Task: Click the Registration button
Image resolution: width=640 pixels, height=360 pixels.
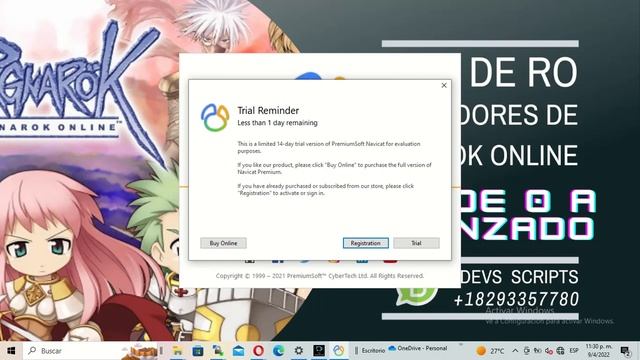Action: coord(365,243)
